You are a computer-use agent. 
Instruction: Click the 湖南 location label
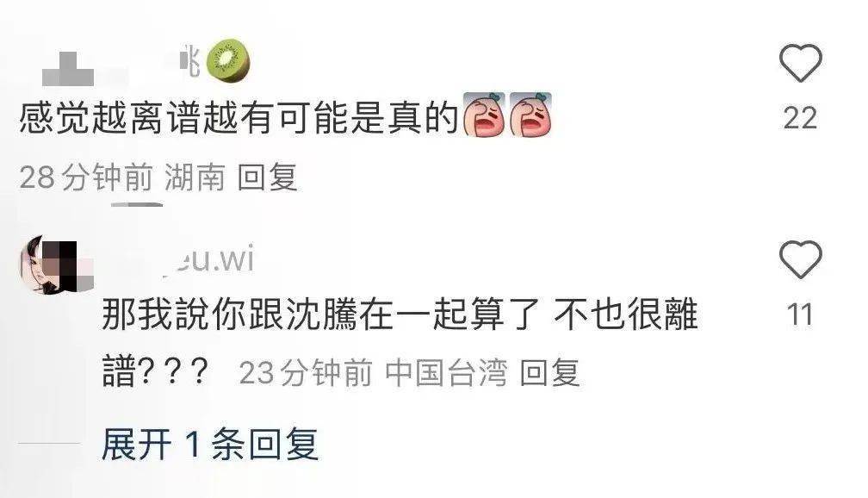pyautogui.click(x=195, y=177)
